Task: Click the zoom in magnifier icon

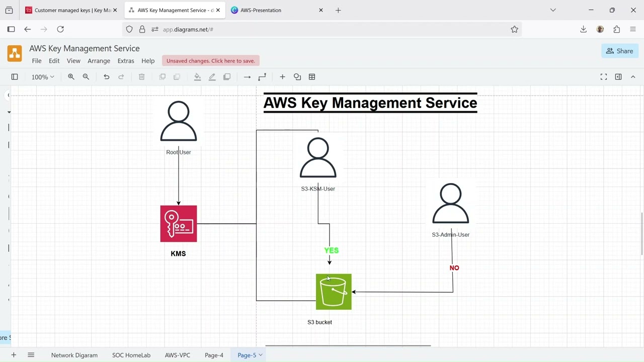Action: click(71, 77)
